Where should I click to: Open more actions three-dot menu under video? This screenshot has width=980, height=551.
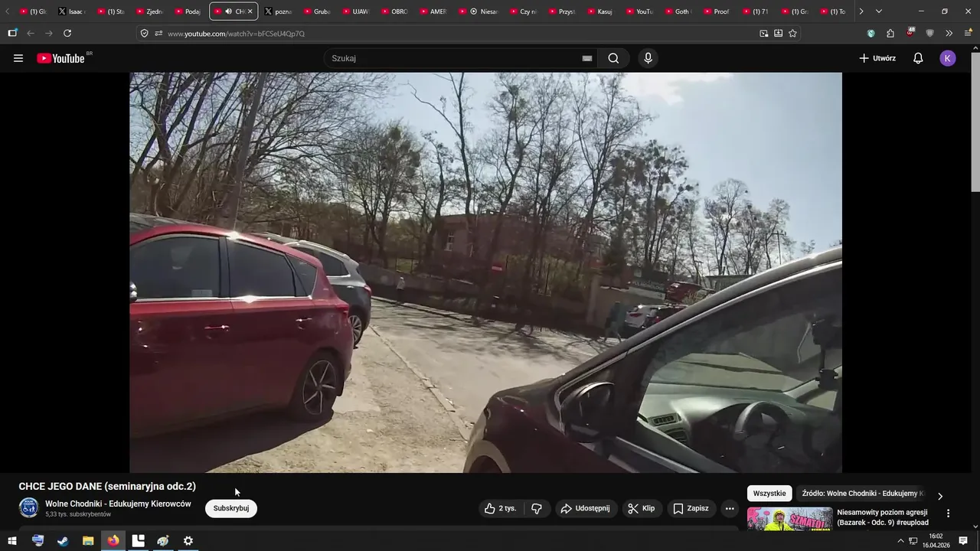click(x=730, y=508)
